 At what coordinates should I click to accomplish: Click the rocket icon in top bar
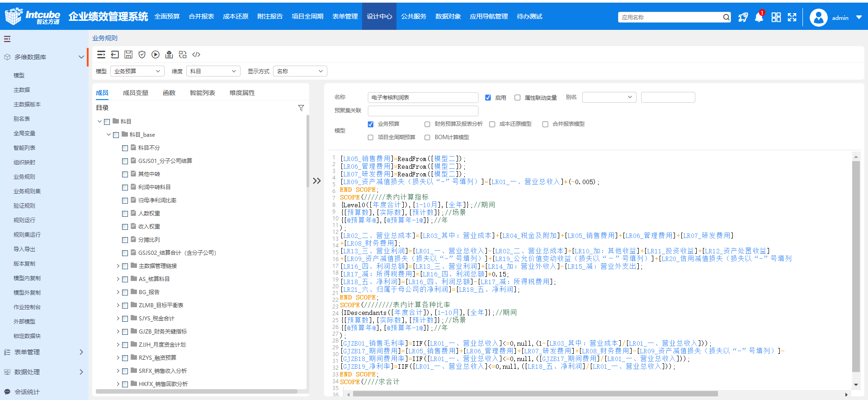click(x=743, y=18)
